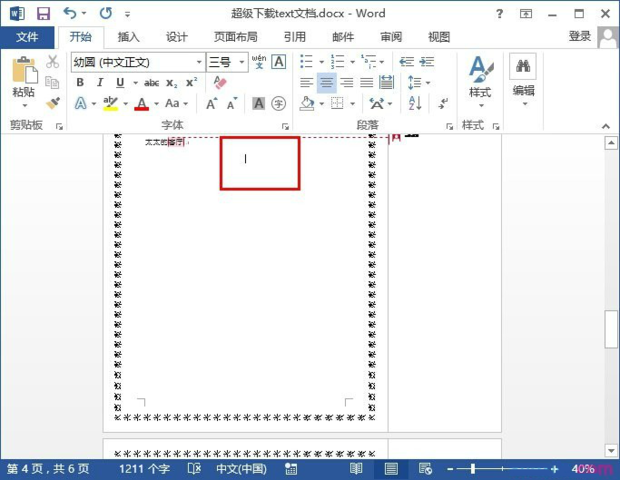Switch to the 插入 tab
Screen dimensions: 620x480
pos(129,37)
